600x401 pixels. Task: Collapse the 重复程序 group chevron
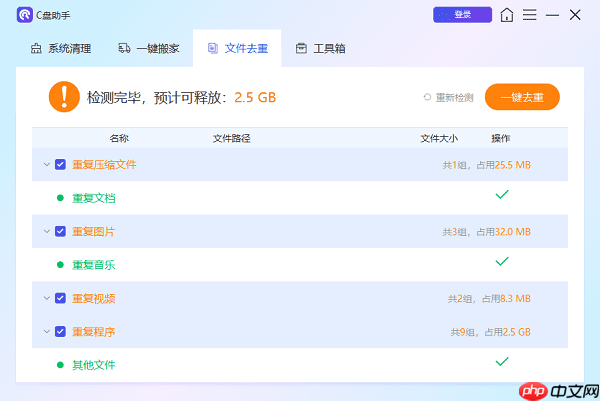point(46,331)
